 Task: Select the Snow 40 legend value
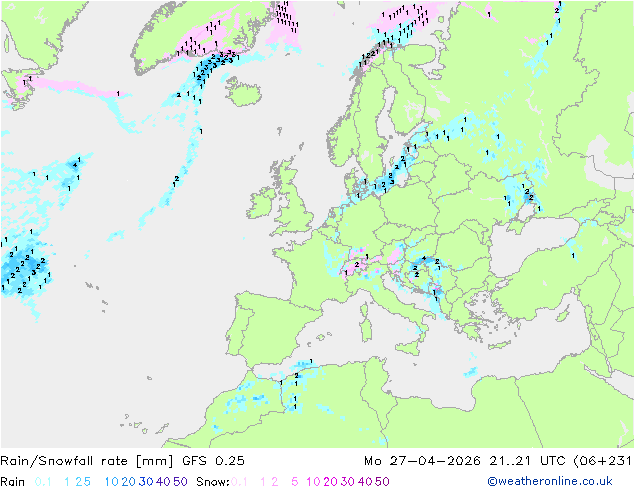365,482
